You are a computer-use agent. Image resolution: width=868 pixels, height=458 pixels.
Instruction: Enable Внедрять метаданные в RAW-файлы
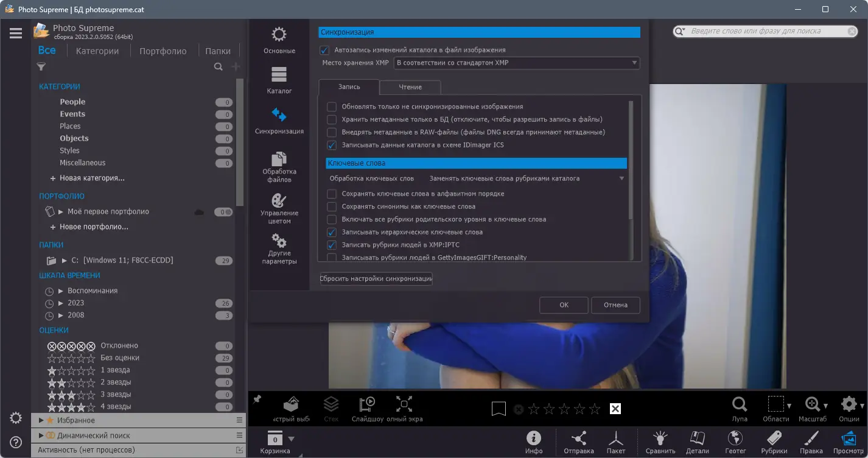pyautogui.click(x=332, y=132)
